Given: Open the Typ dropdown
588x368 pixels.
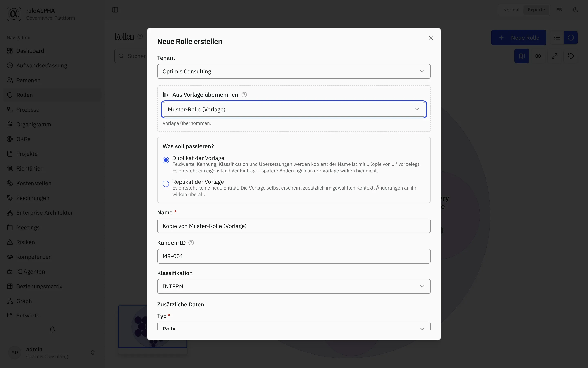Looking at the screenshot, I should click(294, 326).
